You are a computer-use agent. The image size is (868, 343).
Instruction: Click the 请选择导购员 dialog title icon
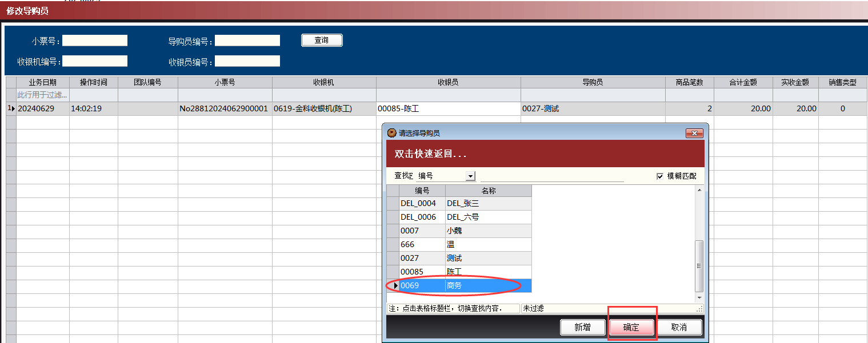click(391, 133)
